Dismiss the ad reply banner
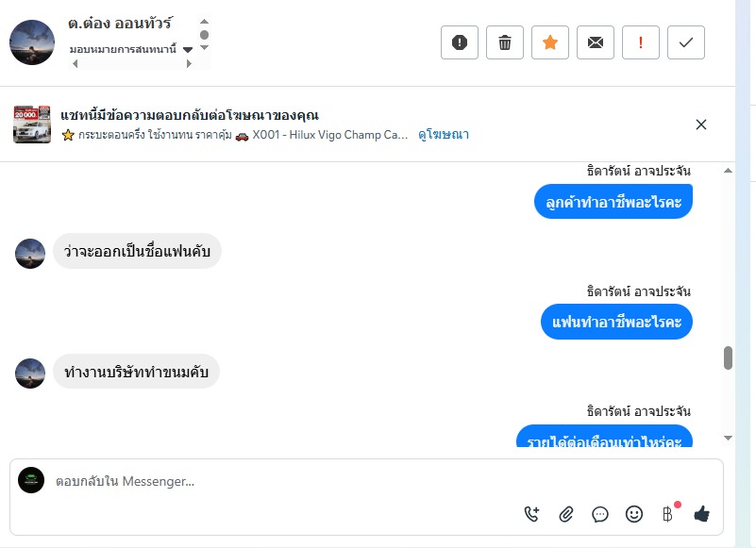The width and height of the screenshot is (756, 548). pyautogui.click(x=701, y=125)
